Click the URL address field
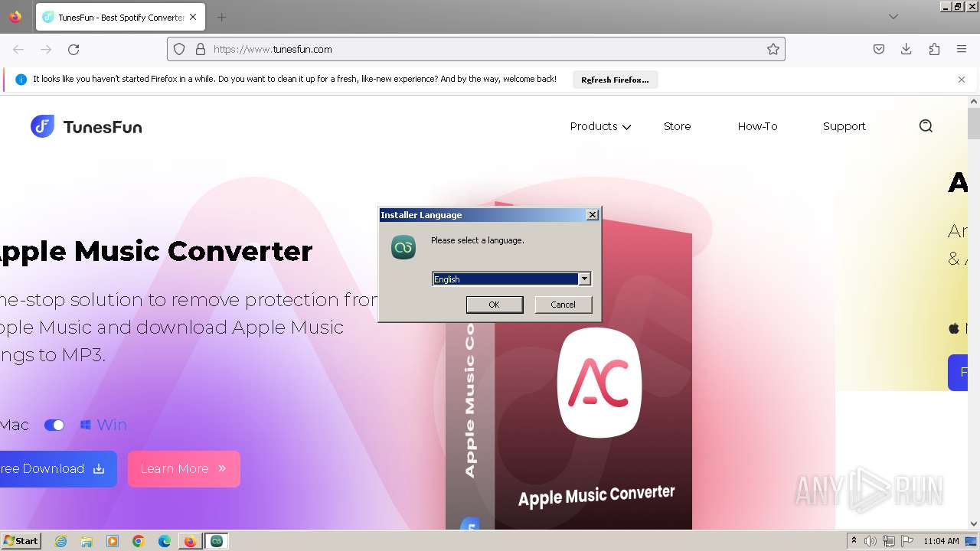The height and width of the screenshot is (551, 980). pyautogui.click(x=475, y=49)
